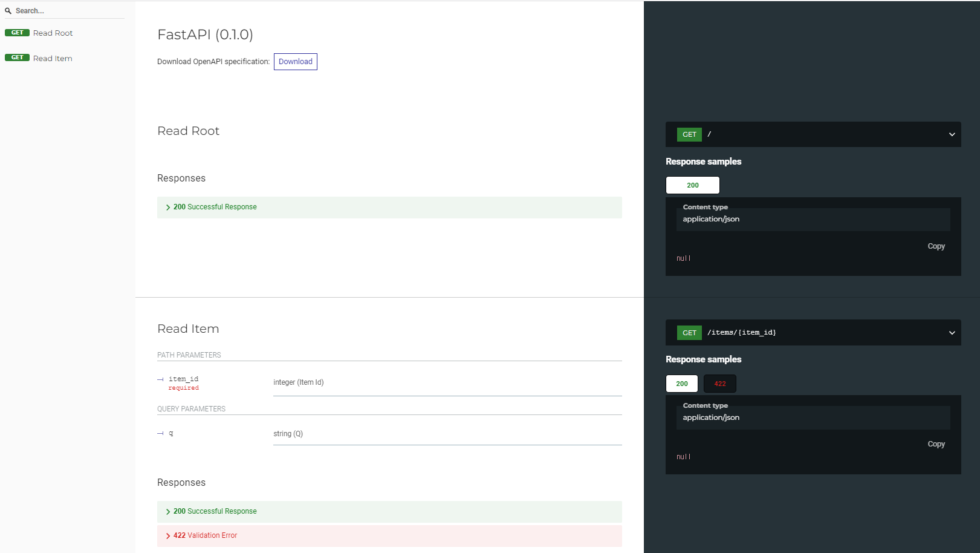980x553 pixels.
Task: Download the OpenAPI specification
Action: tap(295, 62)
